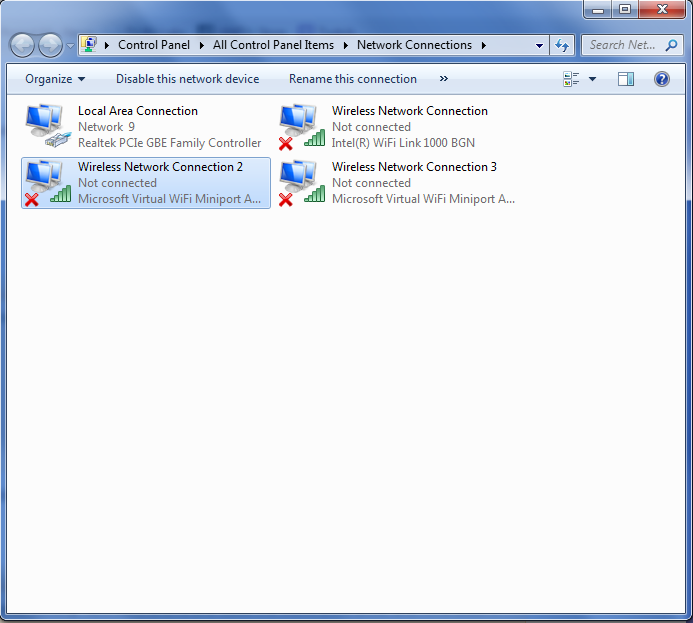Click the search magnifier icon
Image resolution: width=693 pixels, height=623 pixels.
[x=672, y=45]
